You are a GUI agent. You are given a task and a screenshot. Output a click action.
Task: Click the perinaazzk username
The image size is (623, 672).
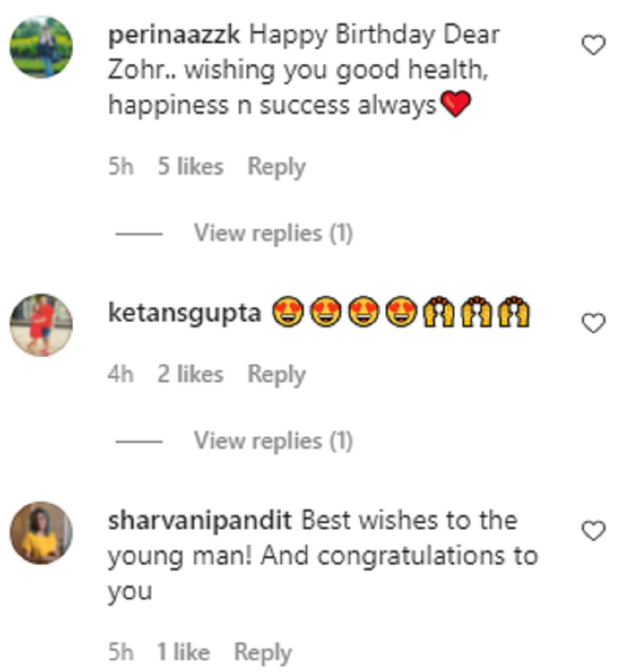tap(174, 35)
